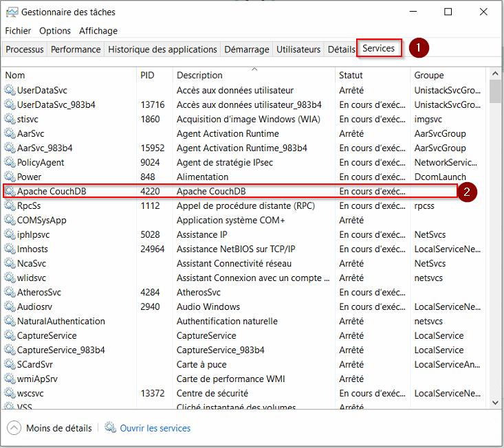
Task: Click the scrollbar down arrow
Action: (495, 403)
